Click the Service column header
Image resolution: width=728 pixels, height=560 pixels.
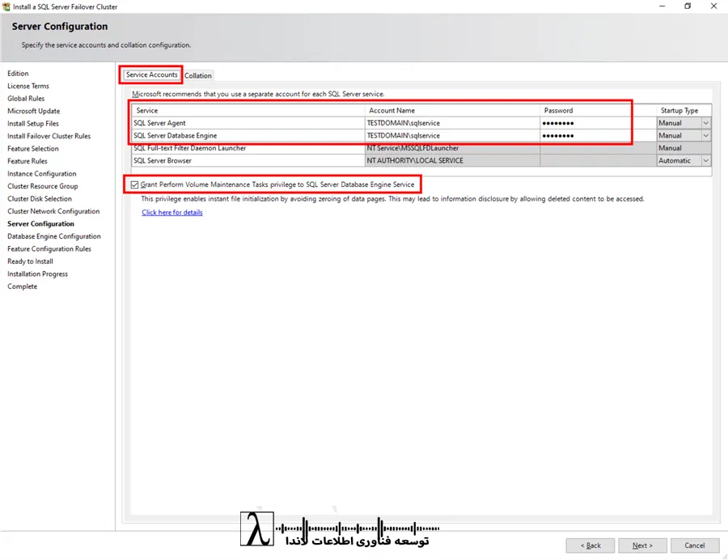[248, 111]
